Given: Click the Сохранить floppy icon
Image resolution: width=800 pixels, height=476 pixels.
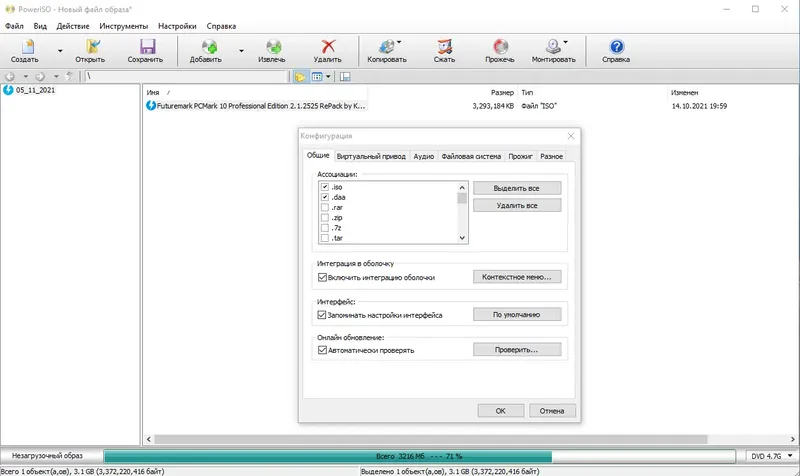Looking at the screenshot, I should pos(147,46).
